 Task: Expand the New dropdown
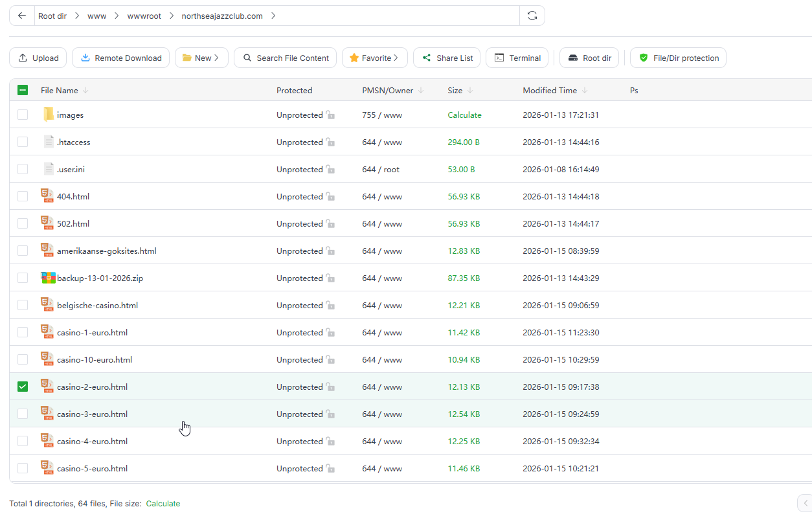[x=201, y=58]
